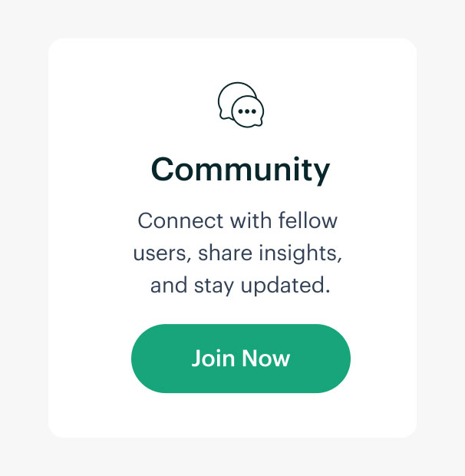The image size is (465, 476).
Task: Click the 'and stay updated.' text line
Action: 240,286
